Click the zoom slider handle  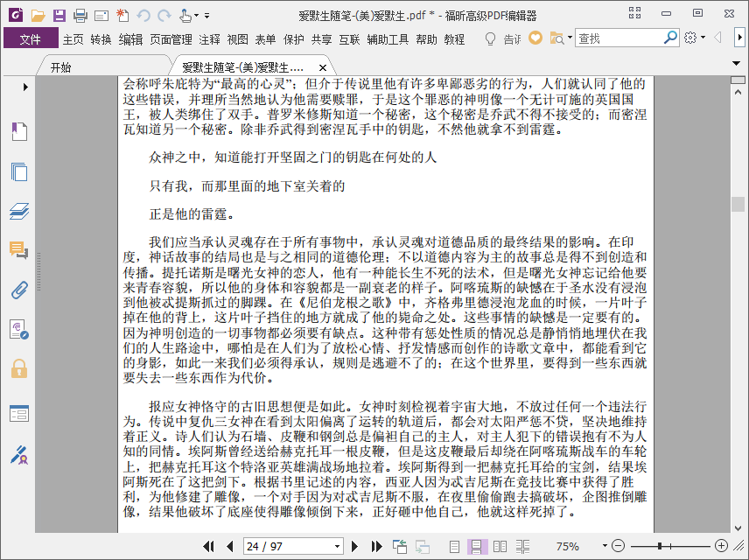(660, 546)
